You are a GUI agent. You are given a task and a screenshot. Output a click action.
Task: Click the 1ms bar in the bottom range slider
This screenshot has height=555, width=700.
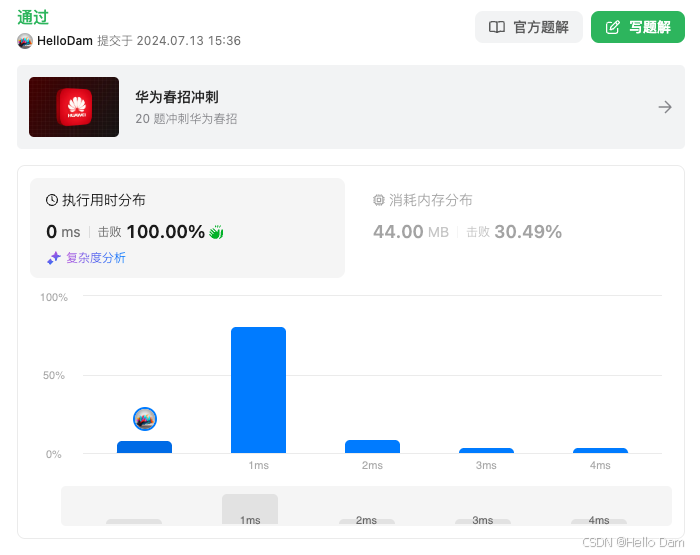pos(250,509)
